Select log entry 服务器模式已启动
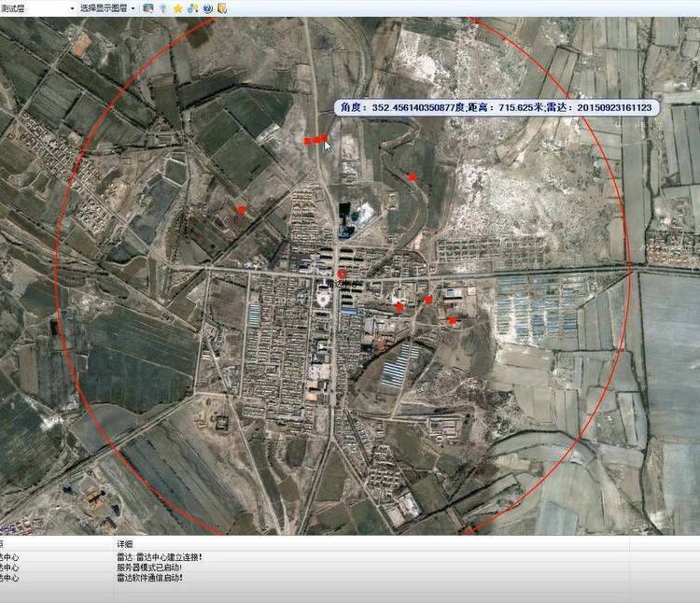This screenshot has height=603, width=700. 149,568
